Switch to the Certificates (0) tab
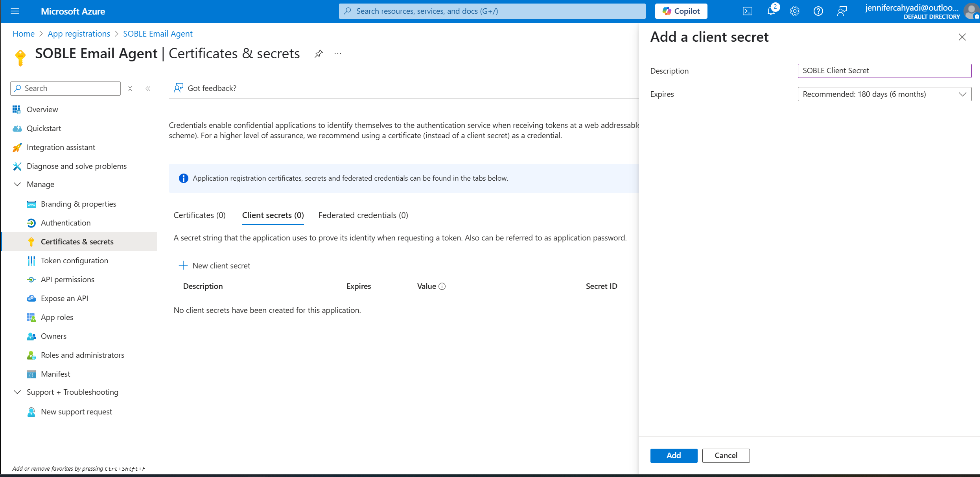 tap(199, 215)
